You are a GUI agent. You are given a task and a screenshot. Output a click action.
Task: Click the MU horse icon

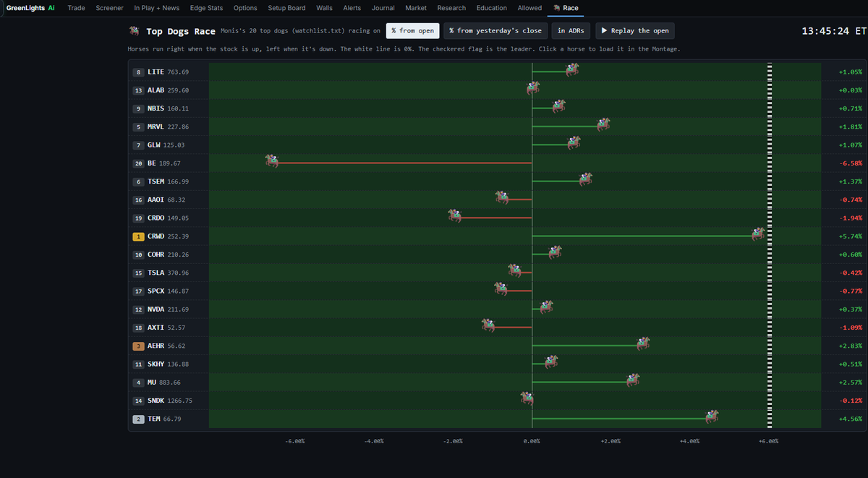(x=633, y=380)
